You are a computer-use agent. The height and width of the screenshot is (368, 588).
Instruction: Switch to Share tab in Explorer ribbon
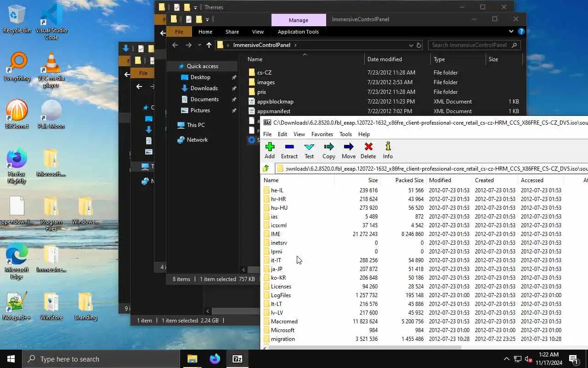pos(232,32)
